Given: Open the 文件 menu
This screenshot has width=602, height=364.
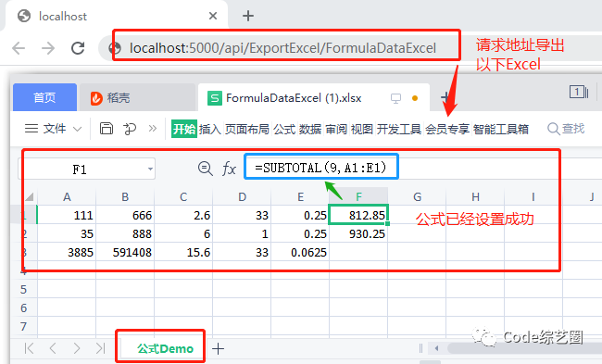Looking at the screenshot, I should (x=54, y=128).
